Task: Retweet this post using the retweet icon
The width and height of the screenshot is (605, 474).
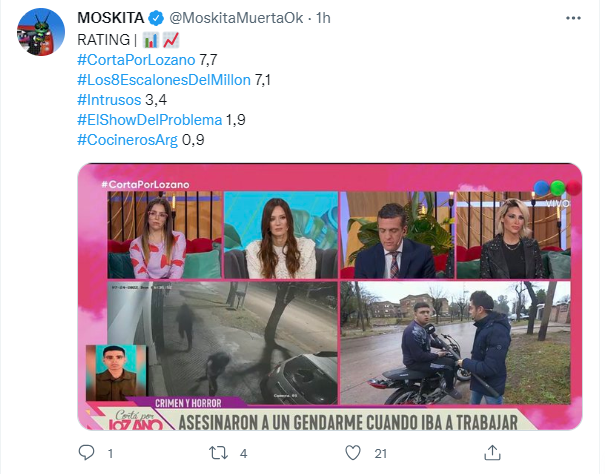Action: [x=218, y=453]
